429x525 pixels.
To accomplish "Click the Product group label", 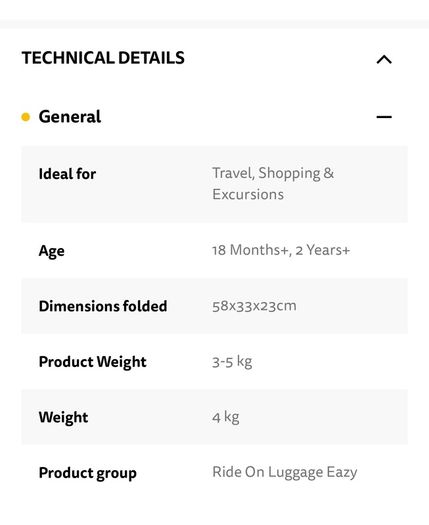I will (87, 473).
